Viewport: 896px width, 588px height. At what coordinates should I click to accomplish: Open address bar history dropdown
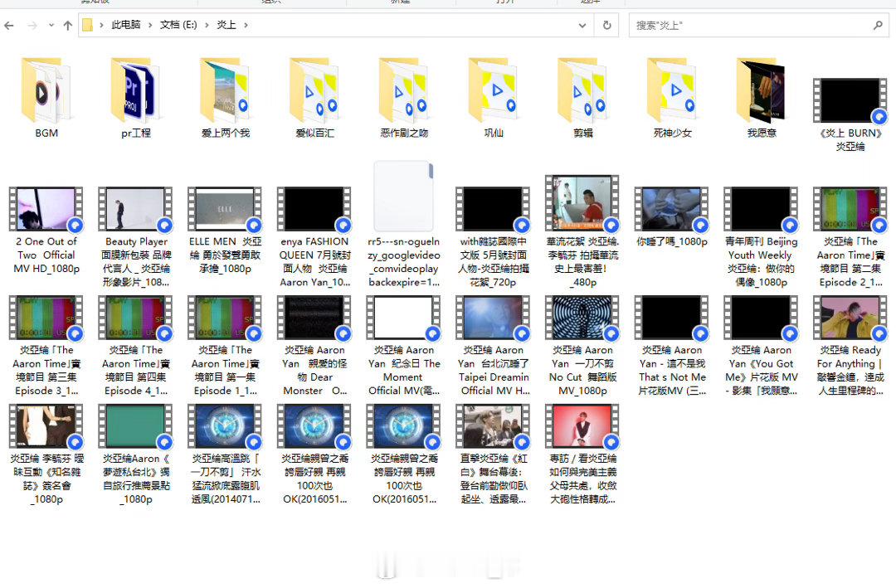point(582,25)
